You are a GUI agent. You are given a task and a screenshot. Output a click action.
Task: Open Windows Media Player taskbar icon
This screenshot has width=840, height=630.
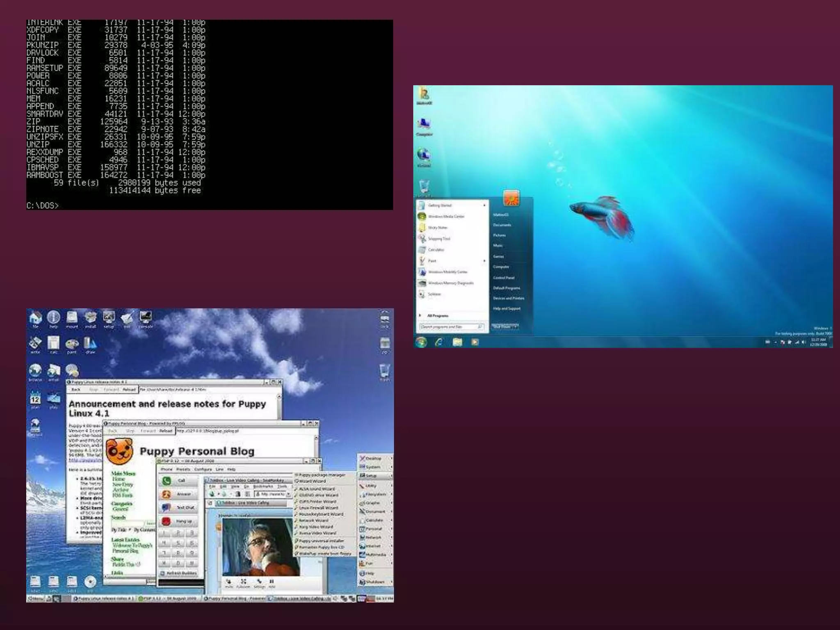(x=475, y=342)
